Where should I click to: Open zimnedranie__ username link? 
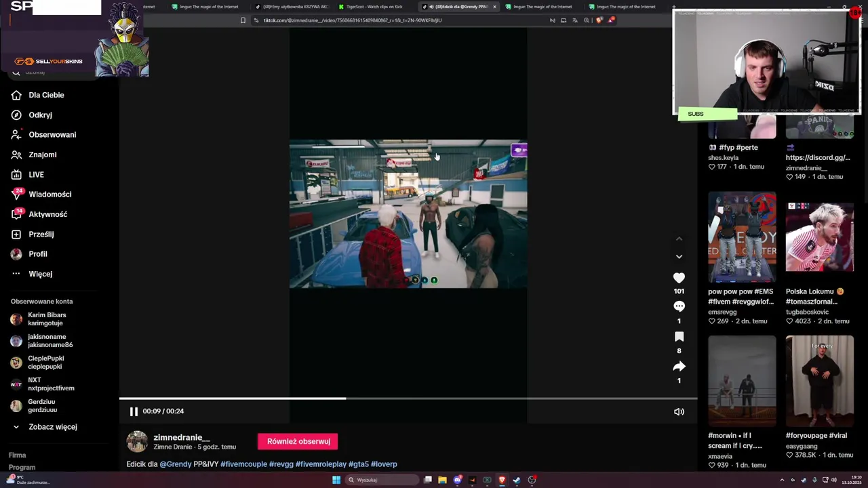pos(182,437)
